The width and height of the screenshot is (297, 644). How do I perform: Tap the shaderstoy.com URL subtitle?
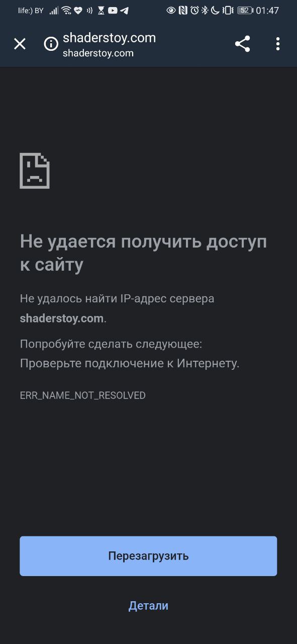click(x=98, y=53)
